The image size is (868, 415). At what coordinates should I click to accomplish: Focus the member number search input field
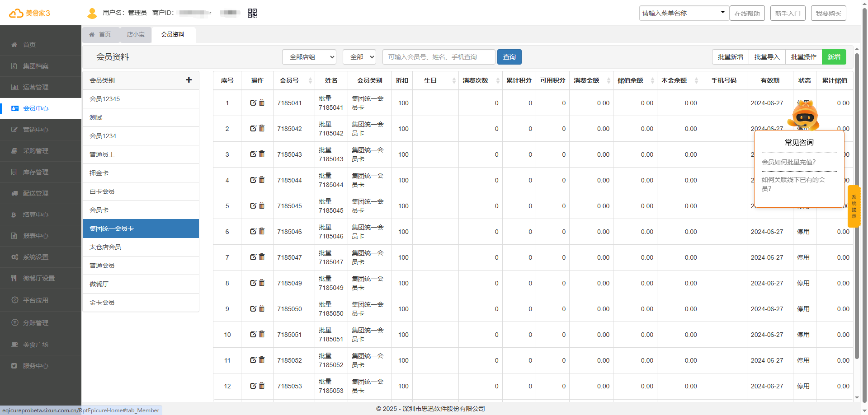click(x=439, y=57)
